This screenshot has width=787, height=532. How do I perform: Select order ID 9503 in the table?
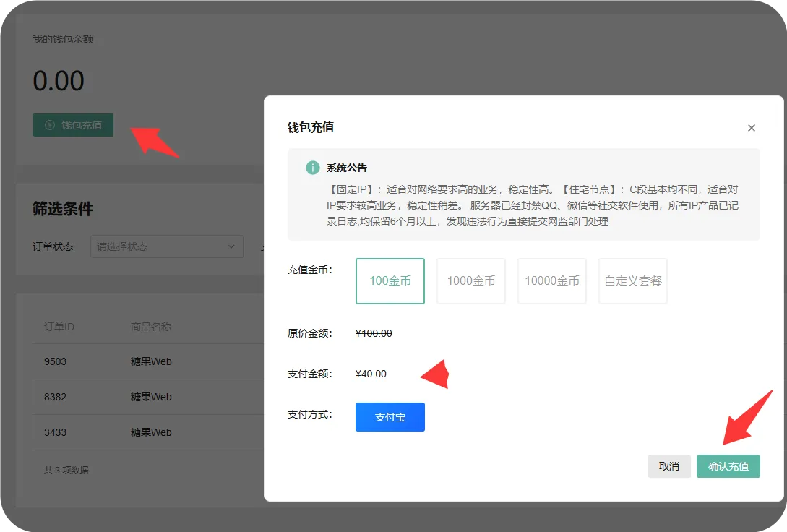pyautogui.click(x=55, y=361)
